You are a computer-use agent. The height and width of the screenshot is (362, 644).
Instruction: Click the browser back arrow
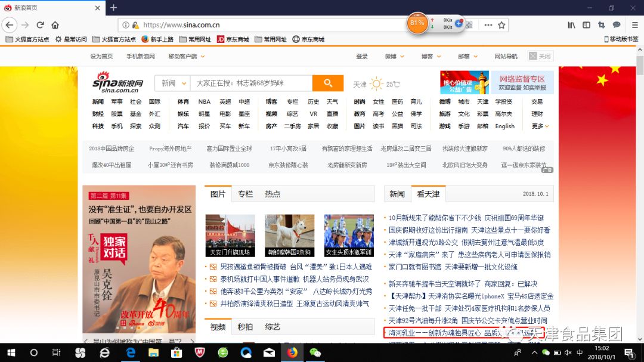[x=10, y=25]
